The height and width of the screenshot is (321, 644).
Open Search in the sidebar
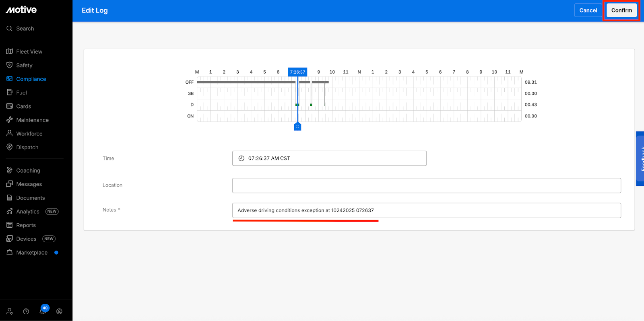click(25, 29)
